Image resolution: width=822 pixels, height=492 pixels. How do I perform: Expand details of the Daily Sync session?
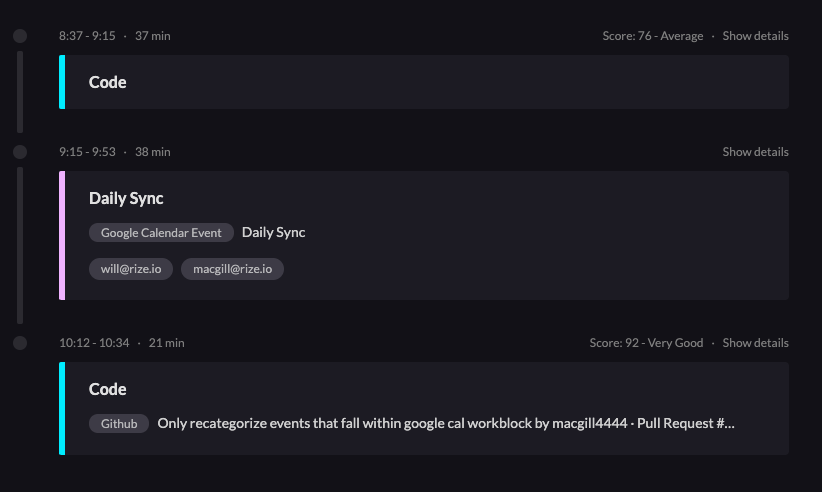[755, 152]
